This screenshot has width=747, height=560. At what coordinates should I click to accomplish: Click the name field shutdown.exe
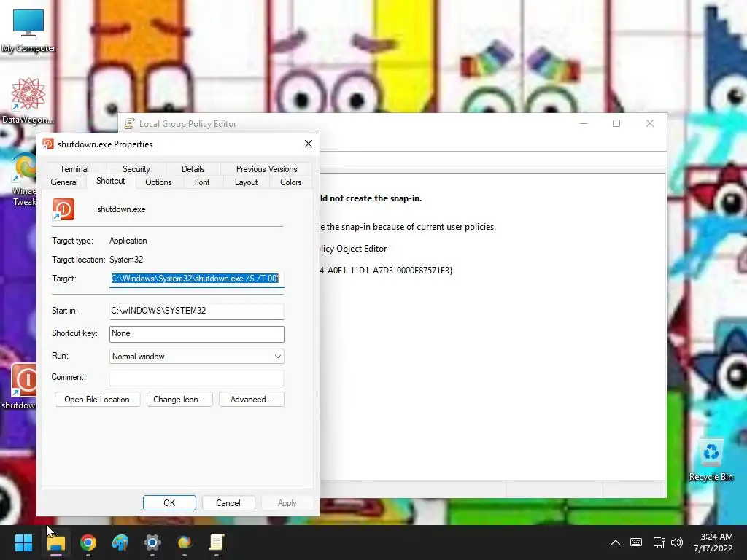[x=122, y=209]
